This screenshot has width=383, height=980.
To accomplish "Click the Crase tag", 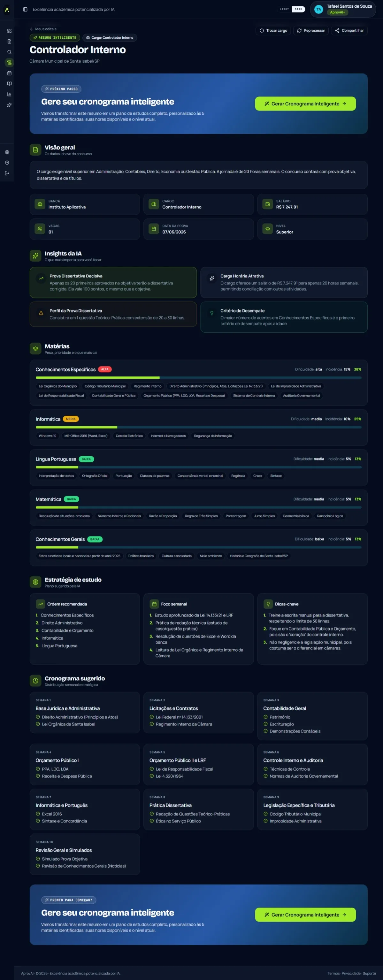I will pyautogui.click(x=257, y=476).
